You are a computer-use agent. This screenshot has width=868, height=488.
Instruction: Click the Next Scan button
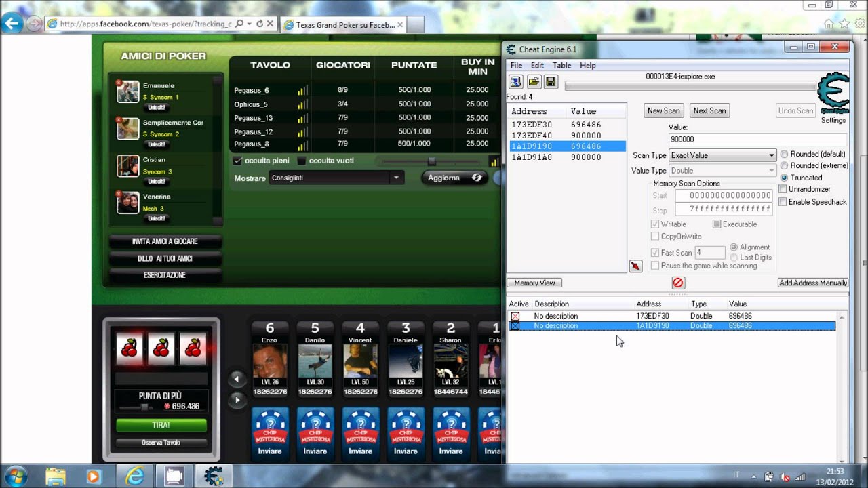(709, 110)
